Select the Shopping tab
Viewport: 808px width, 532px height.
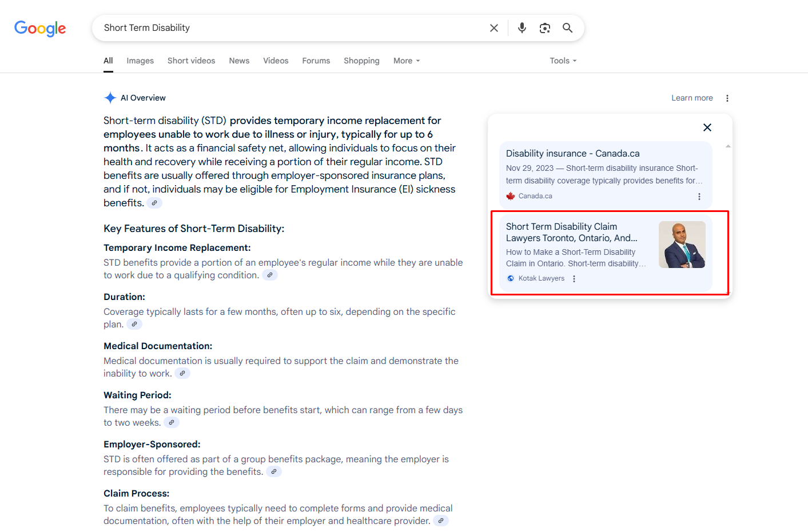pyautogui.click(x=361, y=61)
